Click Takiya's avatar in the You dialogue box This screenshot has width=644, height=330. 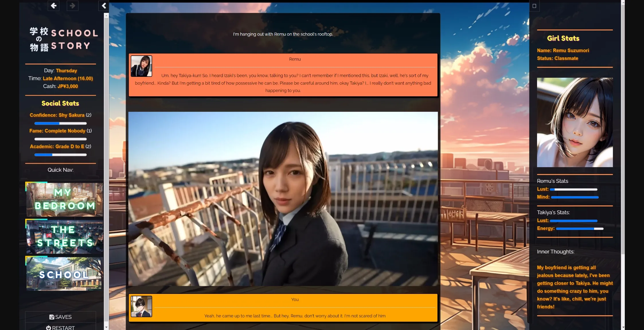(142, 306)
